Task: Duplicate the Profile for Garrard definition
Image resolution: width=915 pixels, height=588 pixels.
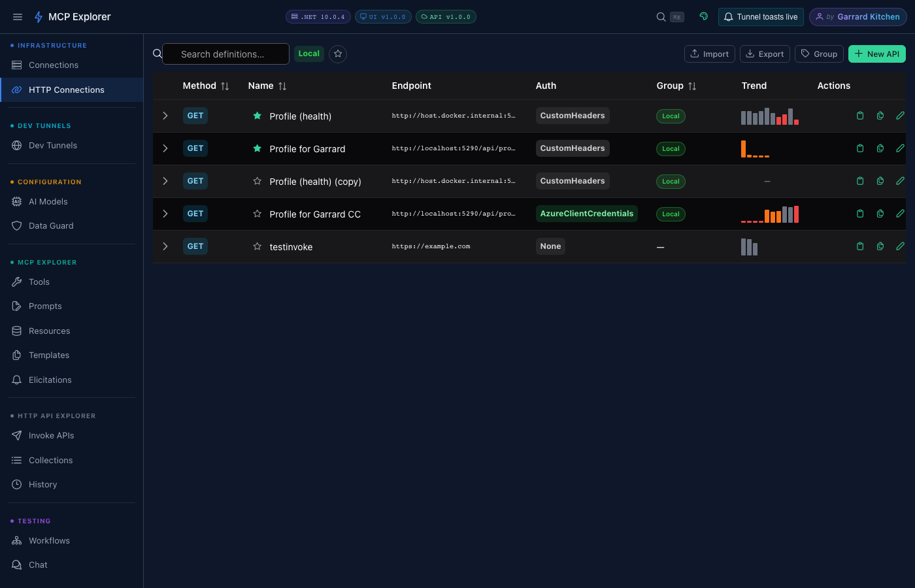Action: [x=880, y=148]
